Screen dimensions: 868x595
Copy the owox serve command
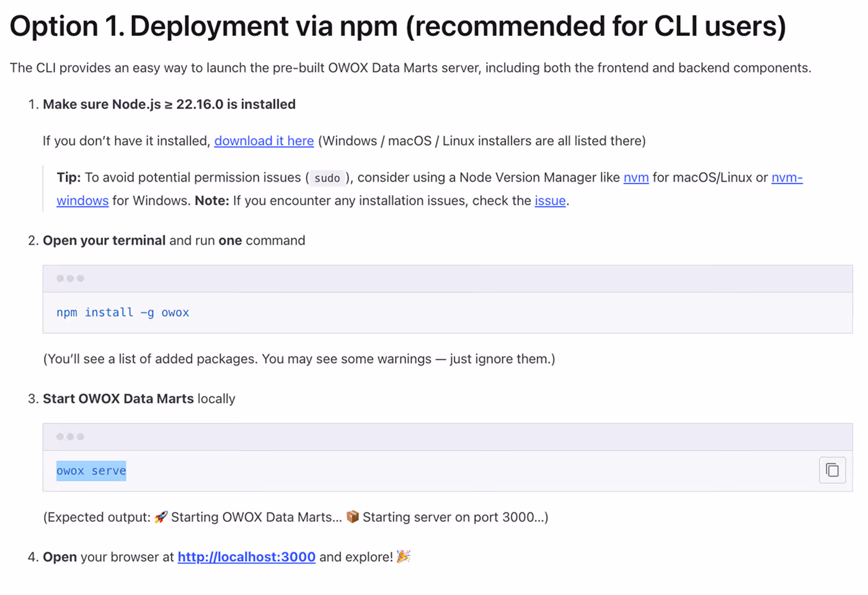(832, 470)
